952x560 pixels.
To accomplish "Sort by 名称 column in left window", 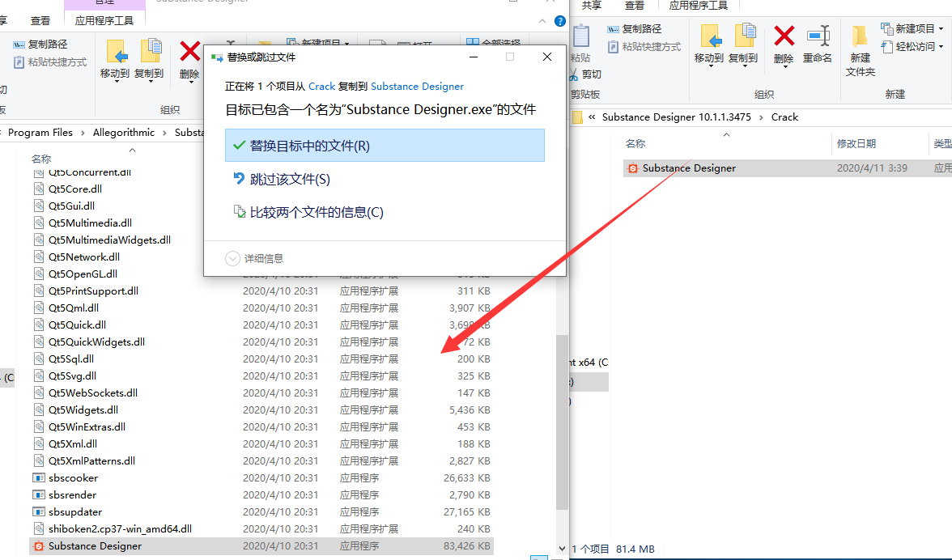I will (41, 159).
